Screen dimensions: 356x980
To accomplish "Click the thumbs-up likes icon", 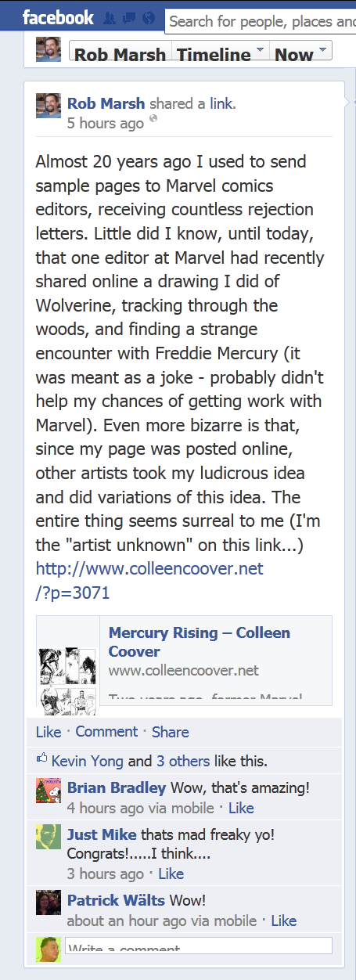I will point(41,758).
